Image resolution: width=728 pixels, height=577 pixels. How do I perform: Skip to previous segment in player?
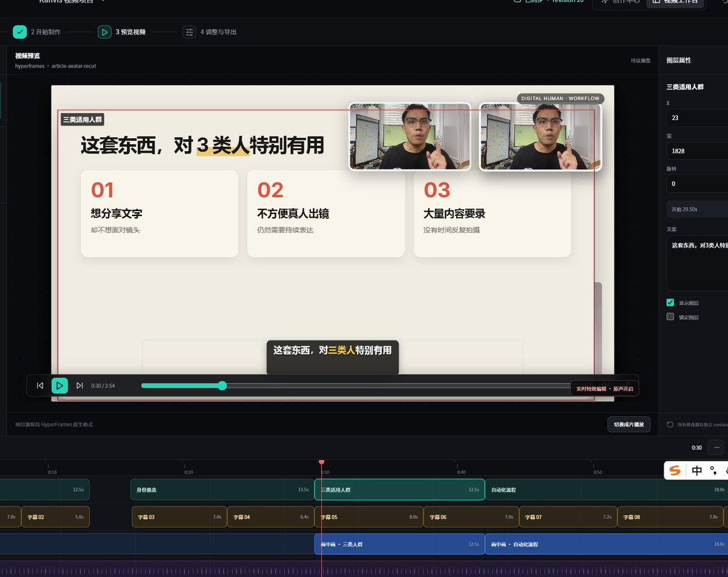[40, 385]
